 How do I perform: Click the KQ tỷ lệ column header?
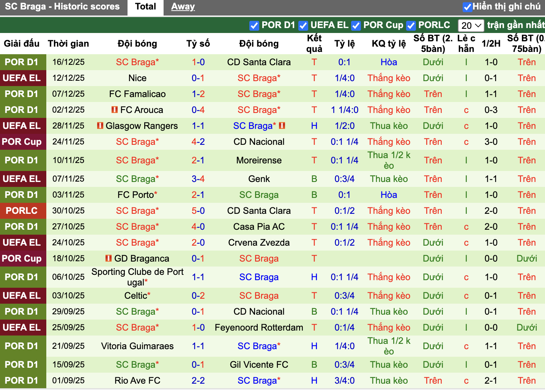[389, 44]
